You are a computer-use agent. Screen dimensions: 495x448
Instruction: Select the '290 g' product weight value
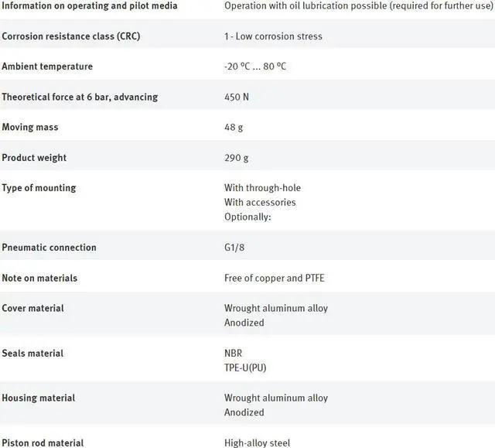236,158
